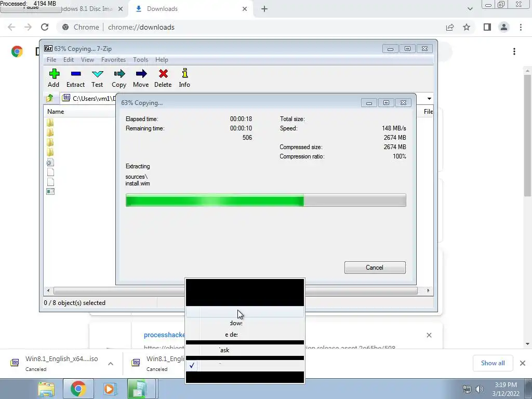Choose the context menu item ending in 'ask'
Viewport: 532px width, 399px height.
click(245, 350)
